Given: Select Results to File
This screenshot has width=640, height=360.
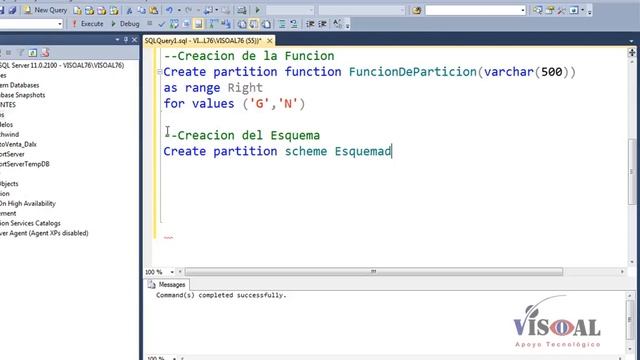Looking at the screenshot, I should (x=266, y=24).
